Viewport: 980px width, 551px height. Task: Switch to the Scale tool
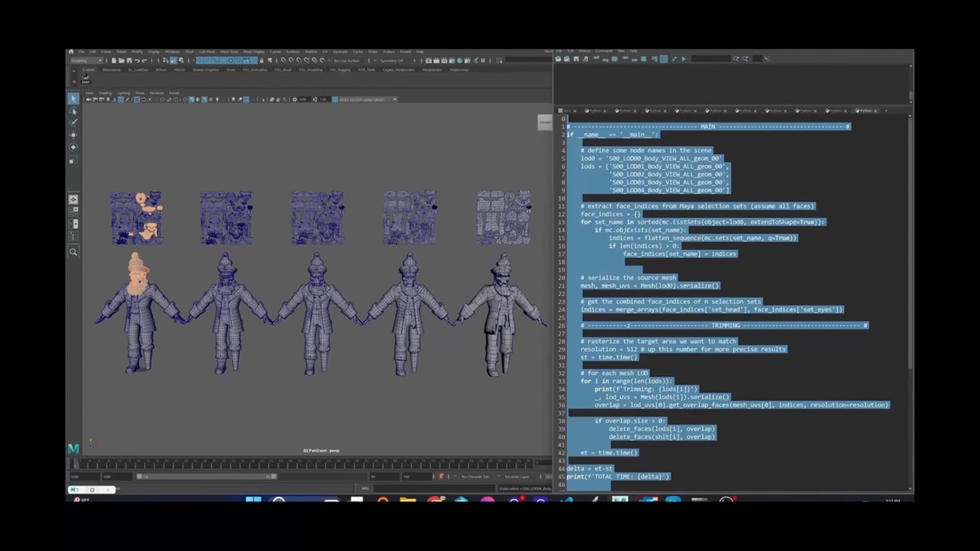point(73,160)
